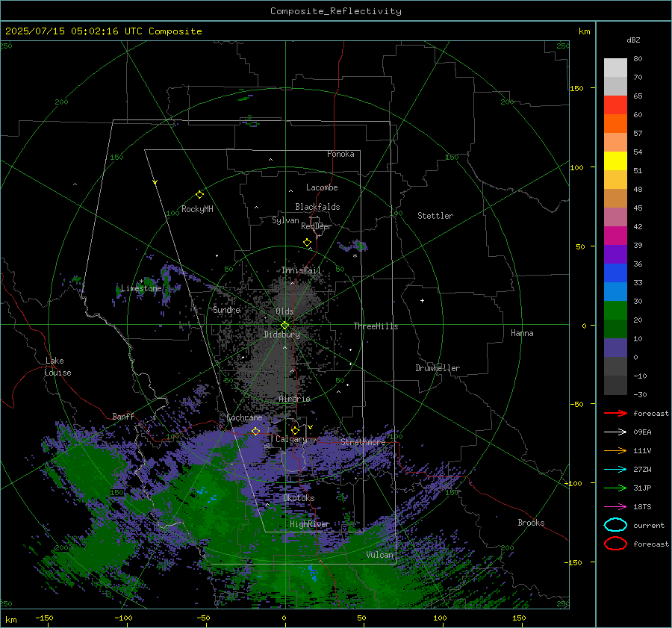
Task: Click the Brooks city label
Action: coord(531,523)
